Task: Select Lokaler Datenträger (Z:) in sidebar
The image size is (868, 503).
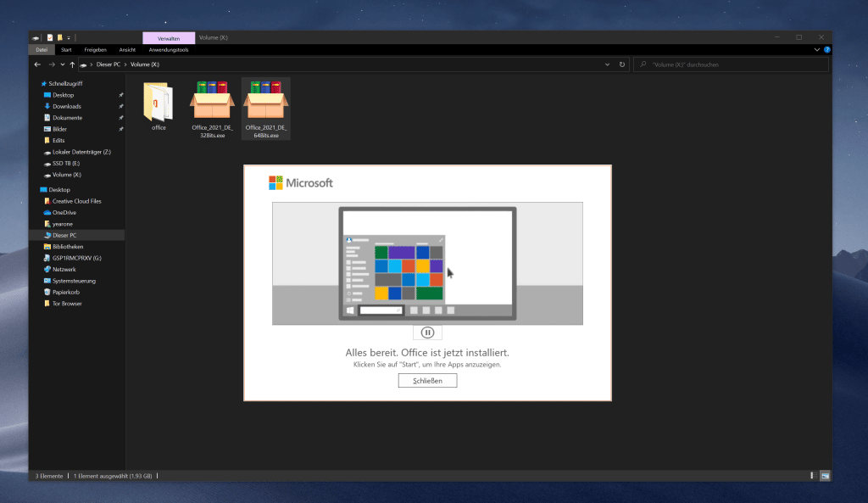Action: 77,152
